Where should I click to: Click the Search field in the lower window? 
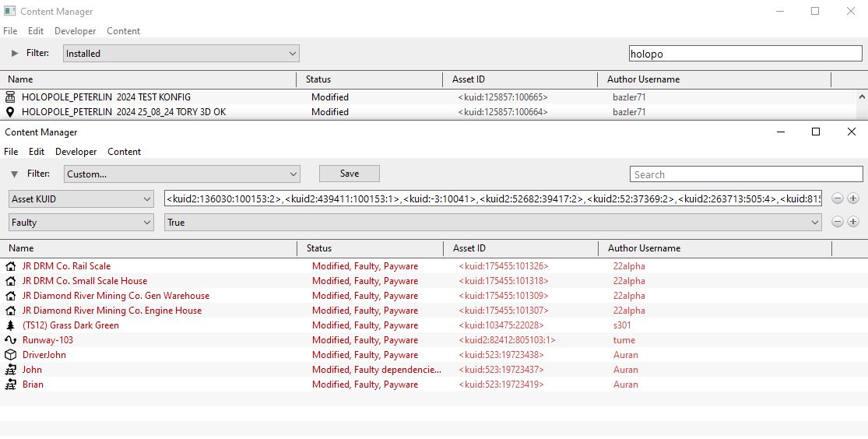tap(746, 174)
